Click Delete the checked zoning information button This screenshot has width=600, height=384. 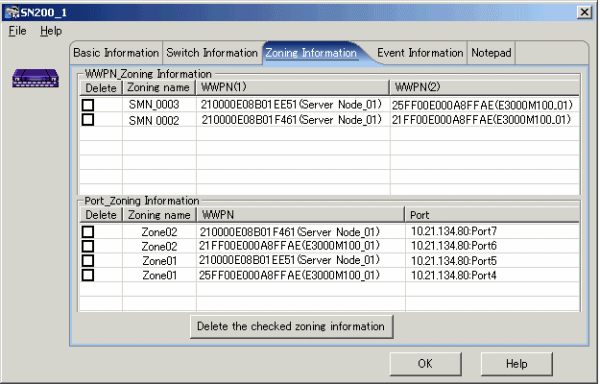pyautogui.click(x=291, y=326)
